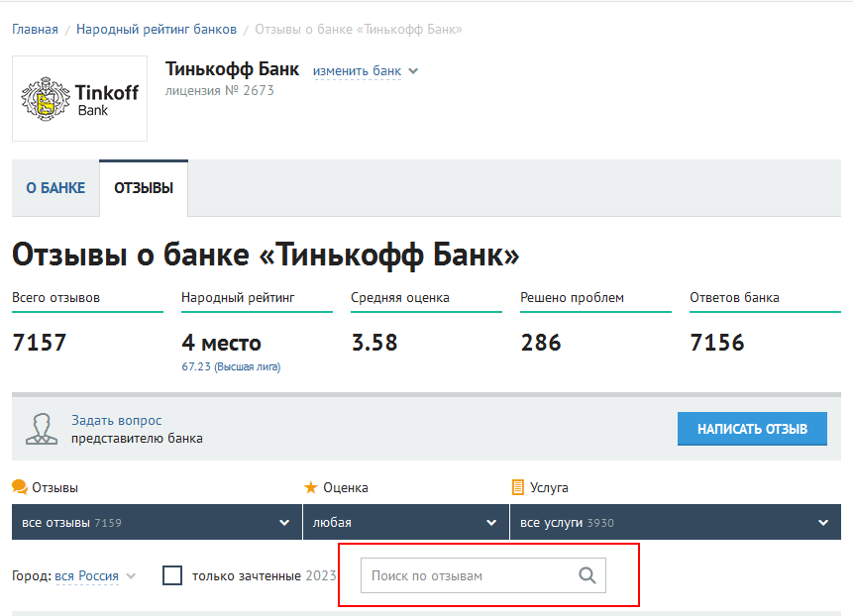Open the 'вся Россия' city selector
The width and height of the screenshot is (853, 616).
86,575
